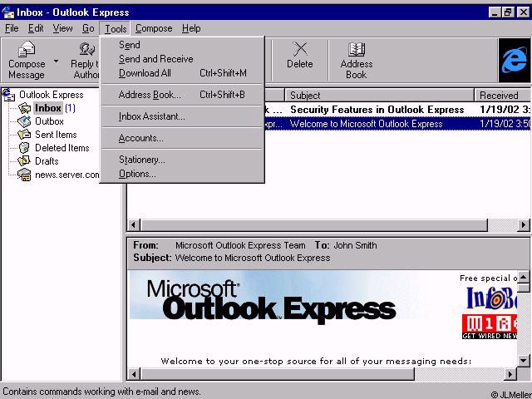Viewport: 532px width, 399px height.
Task: Restore the Outlook Express window size
Action: pyautogui.click(x=508, y=13)
